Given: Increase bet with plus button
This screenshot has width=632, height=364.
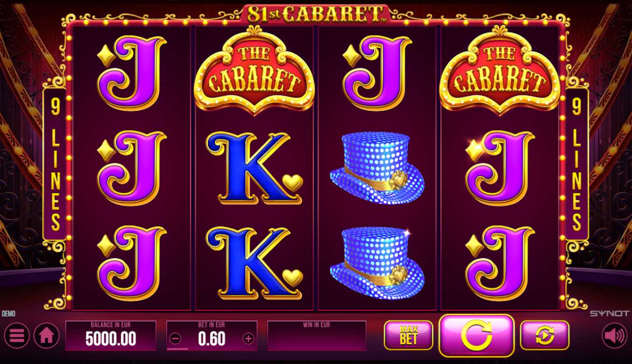Looking at the screenshot, I should click(248, 339).
